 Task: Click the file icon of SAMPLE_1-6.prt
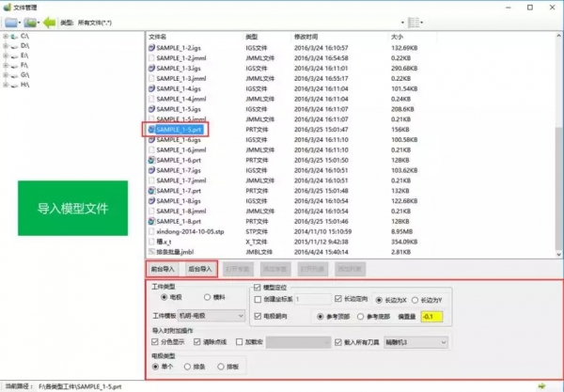click(151, 160)
